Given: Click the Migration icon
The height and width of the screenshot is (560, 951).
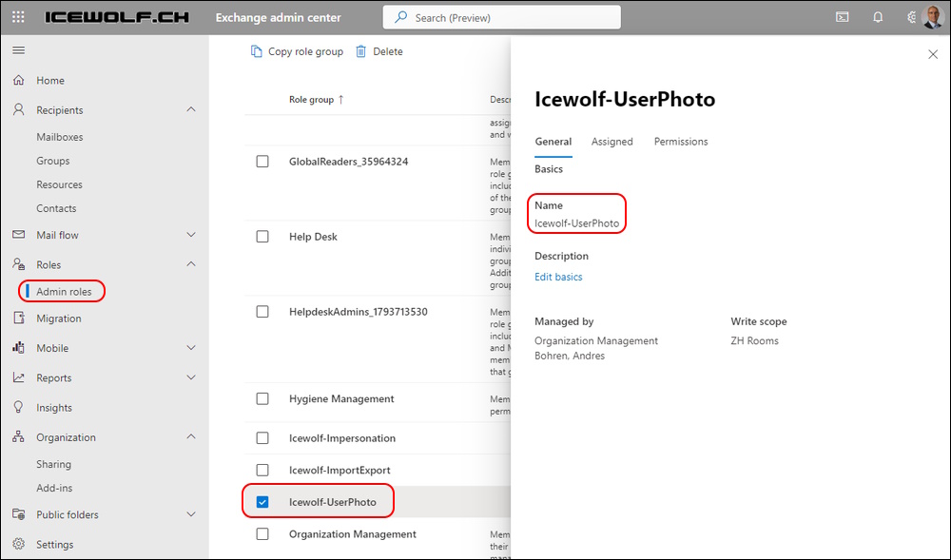Looking at the screenshot, I should pyautogui.click(x=19, y=318).
